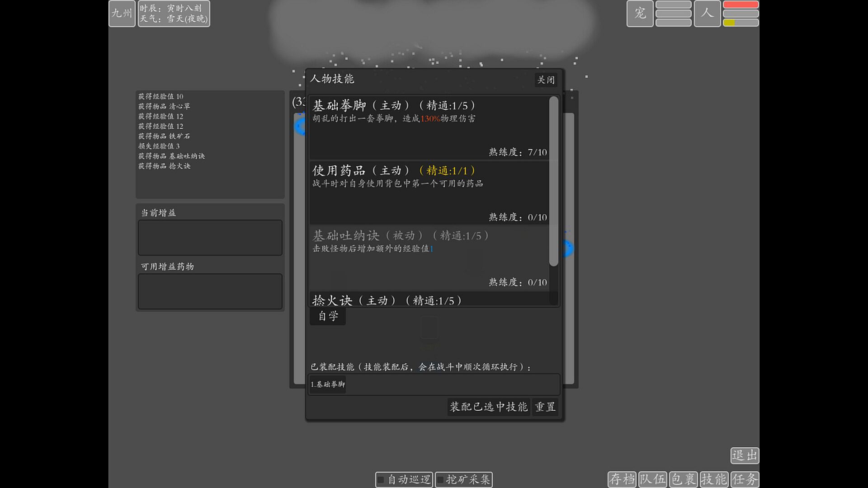Click the 重置 reset button
Viewport: 868px width, 488px height.
click(x=545, y=407)
